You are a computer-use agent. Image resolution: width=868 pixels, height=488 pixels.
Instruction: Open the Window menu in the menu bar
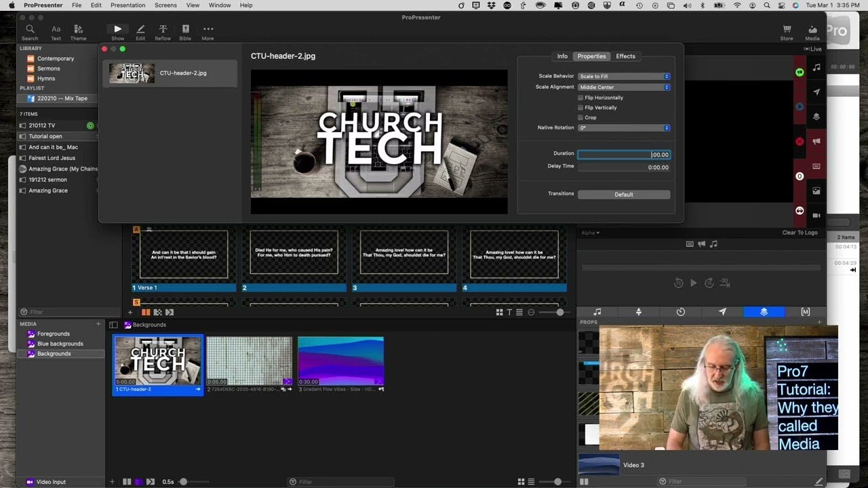point(220,5)
